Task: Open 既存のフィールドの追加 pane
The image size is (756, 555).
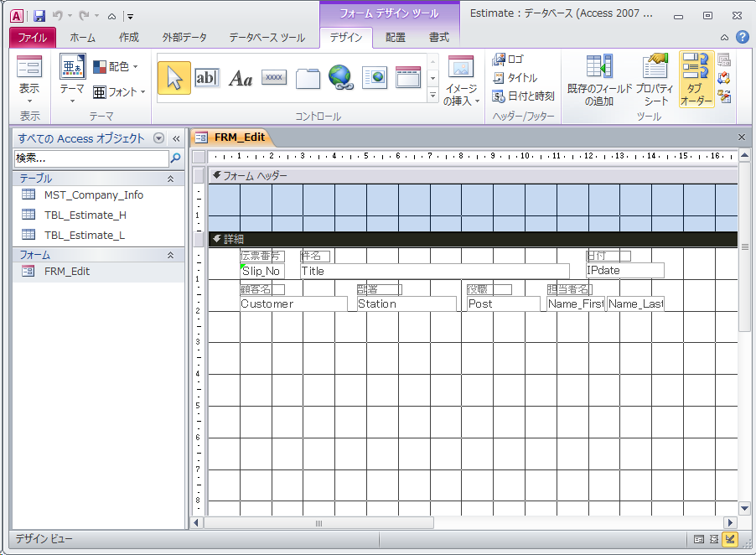Action: coord(599,80)
